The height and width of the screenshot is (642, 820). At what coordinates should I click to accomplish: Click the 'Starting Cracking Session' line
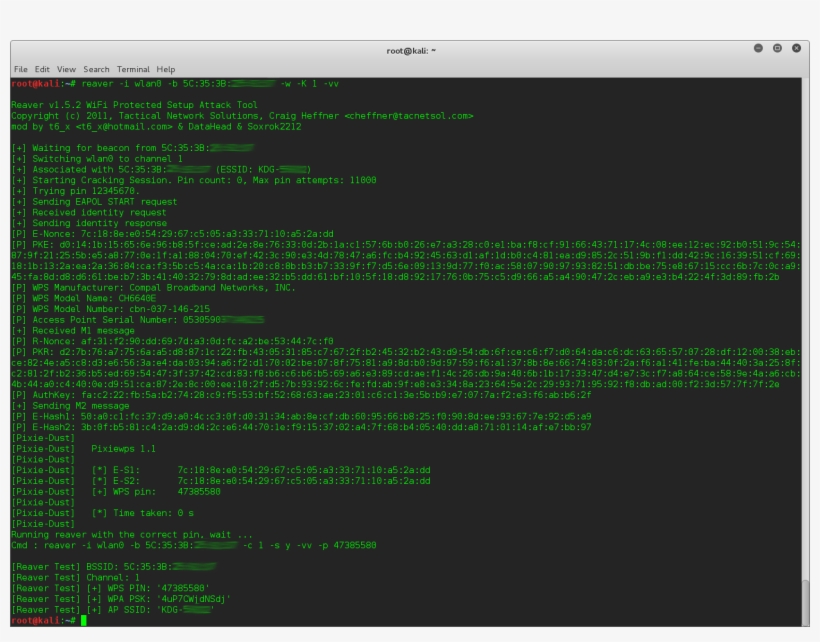pyautogui.click(x=193, y=180)
